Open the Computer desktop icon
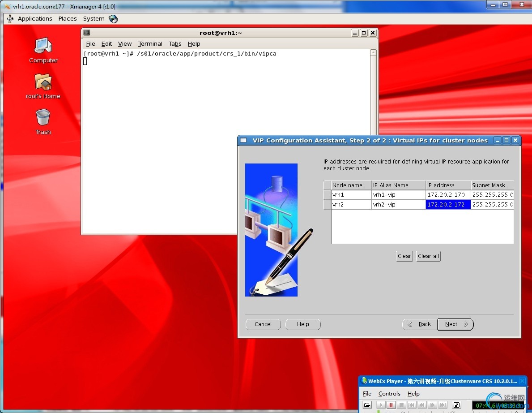The height and width of the screenshot is (413, 532). [43, 50]
